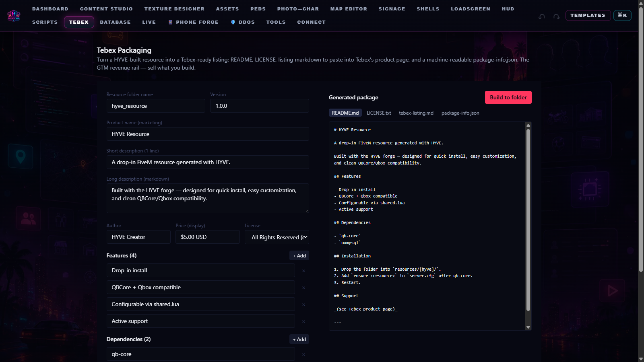Click the "## Dependencies" heading in README
Screen dimensions: 644x362
point(352,222)
